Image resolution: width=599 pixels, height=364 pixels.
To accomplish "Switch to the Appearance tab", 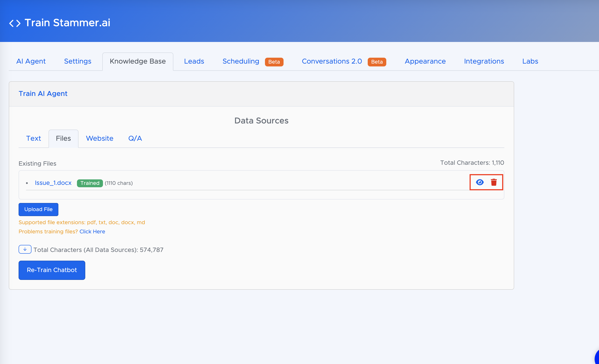I will [x=425, y=61].
